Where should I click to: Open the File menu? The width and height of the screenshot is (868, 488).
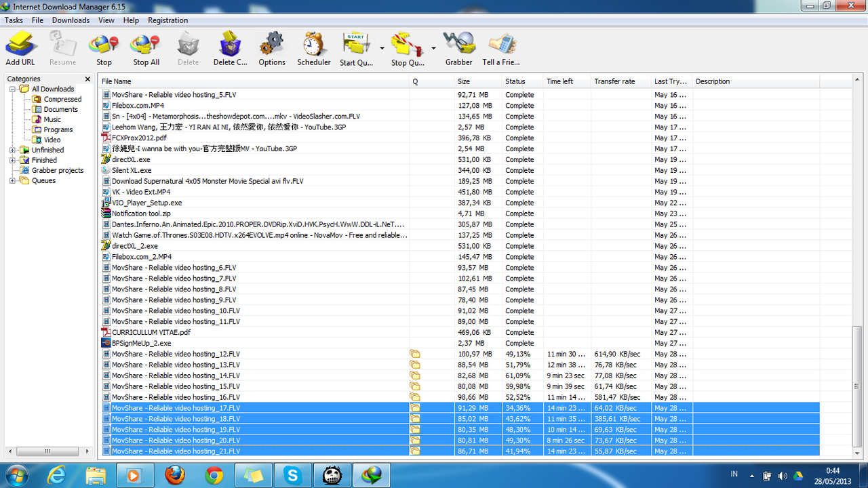coord(37,20)
